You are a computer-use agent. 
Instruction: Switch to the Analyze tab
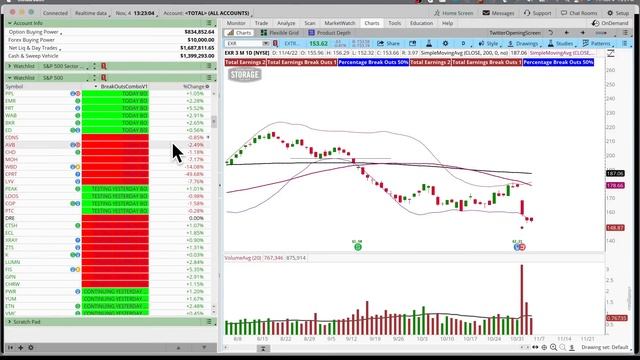point(286,23)
